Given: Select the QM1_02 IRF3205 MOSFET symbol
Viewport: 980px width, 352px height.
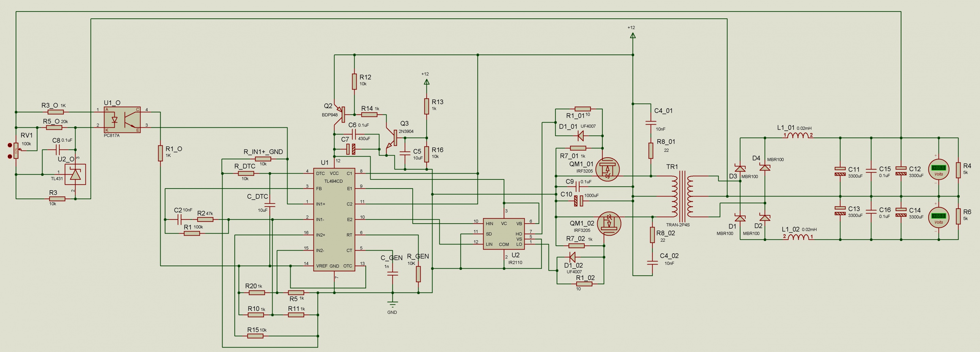Looking at the screenshot, I should 609,224.
